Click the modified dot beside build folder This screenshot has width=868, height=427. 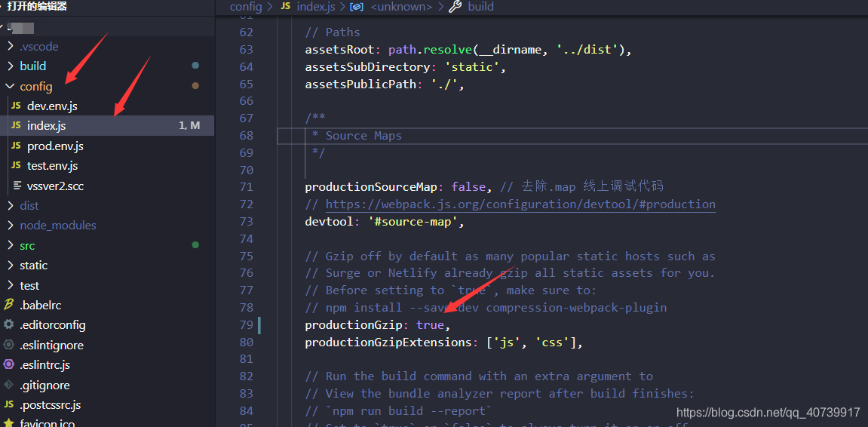[195, 66]
